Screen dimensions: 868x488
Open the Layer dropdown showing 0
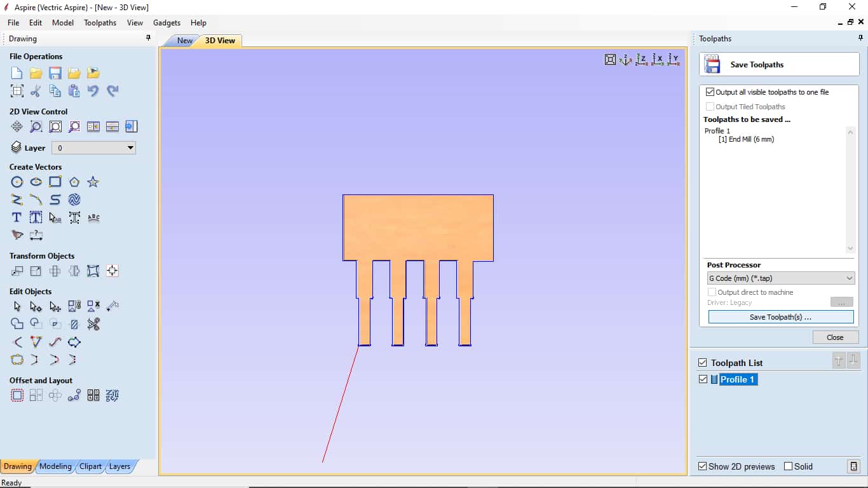(x=94, y=148)
